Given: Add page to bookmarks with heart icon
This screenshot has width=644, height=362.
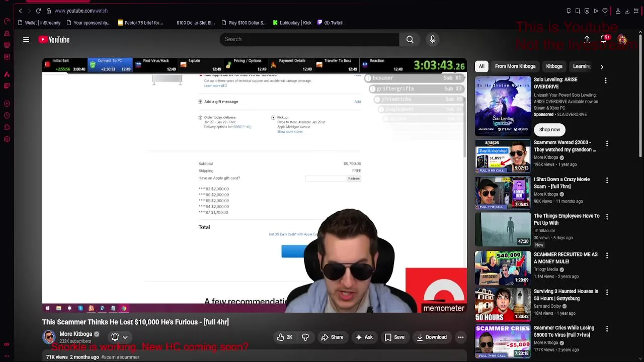Looking at the screenshot, I should pyautogui.click(x=605, y=11).
